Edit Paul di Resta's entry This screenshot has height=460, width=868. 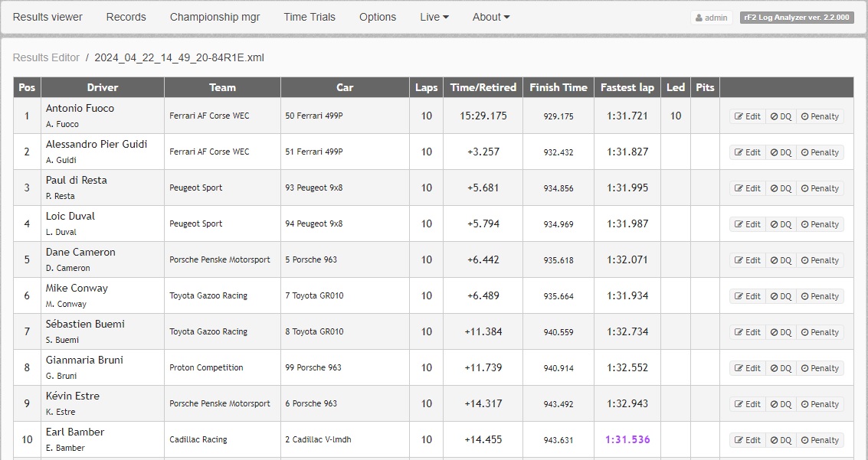(747, 188)
